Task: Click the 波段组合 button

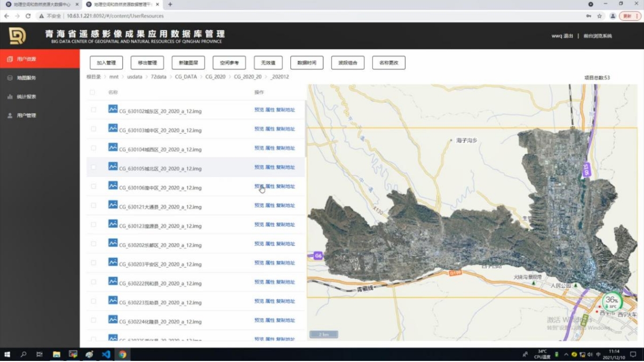Action: click(x=347, y=63)
